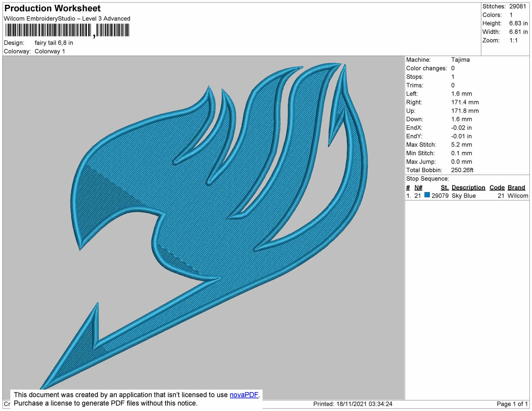The width and height of the screenshot is (532, 411).
Task: Select the printed date '18/11/2021 03:34:24'
Action: pos(364,404)
